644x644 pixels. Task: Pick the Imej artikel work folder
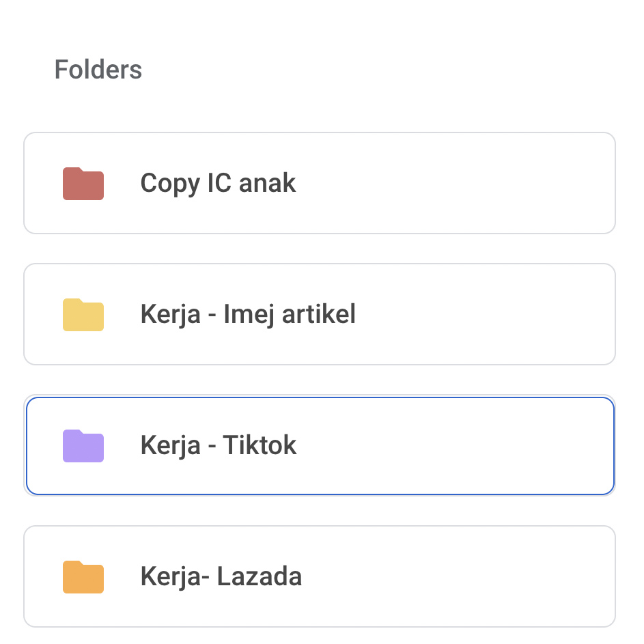[x=320, y=314]
